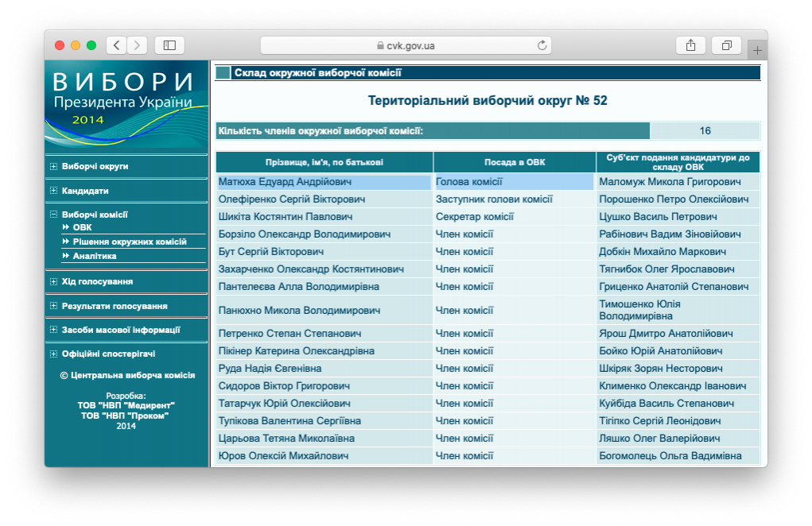Click the Safari back navigation arrow
The height and width of the screenshot is (526, 812).
(117, 45)
